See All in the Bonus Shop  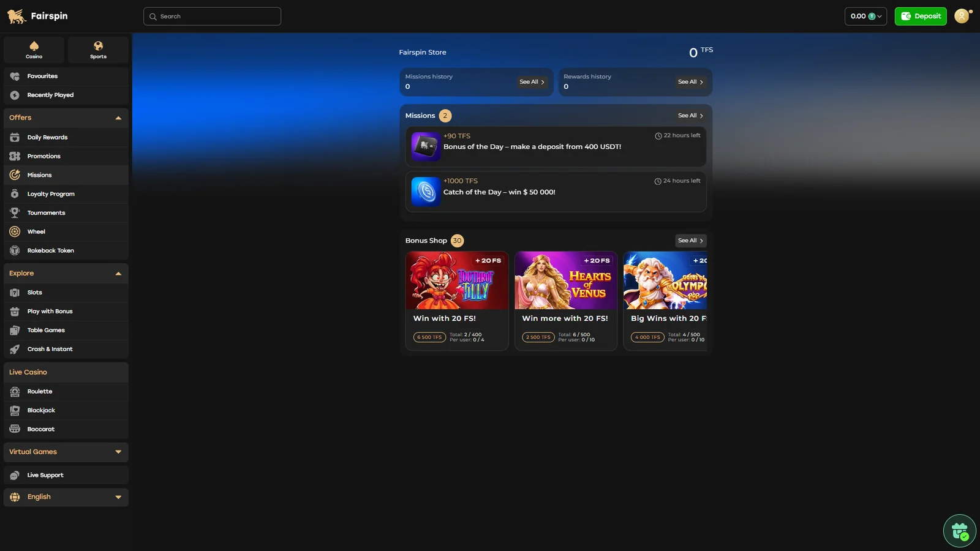coord(690,241)
